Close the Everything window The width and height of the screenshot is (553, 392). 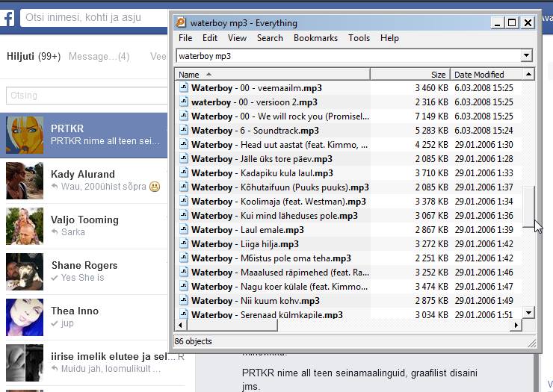tap(528, 23)
